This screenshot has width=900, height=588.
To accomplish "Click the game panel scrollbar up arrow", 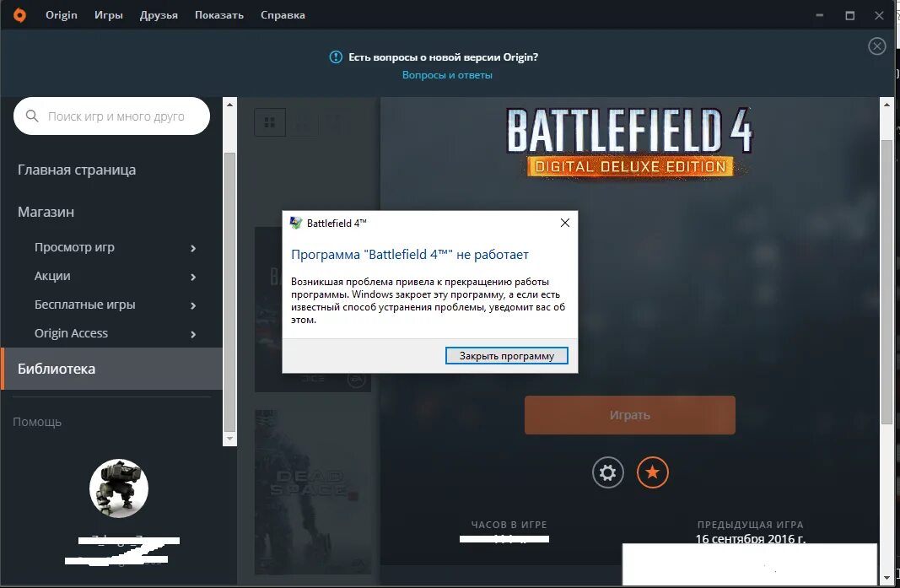I will (x=887, y=105).
